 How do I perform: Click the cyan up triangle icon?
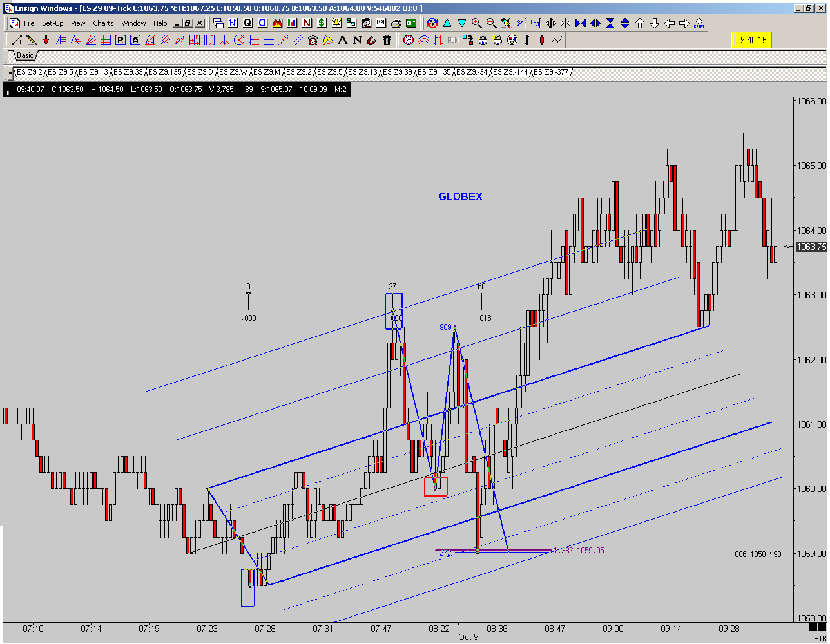(x=447, y=23)
